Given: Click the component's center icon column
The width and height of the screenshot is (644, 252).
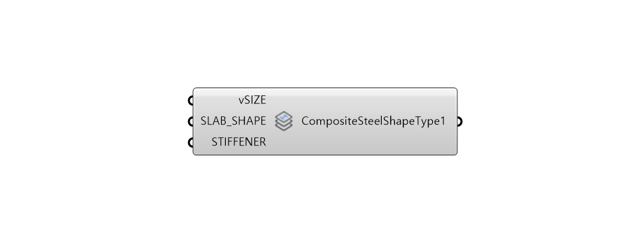Looking at the screenshot, I should pos(283,121).
